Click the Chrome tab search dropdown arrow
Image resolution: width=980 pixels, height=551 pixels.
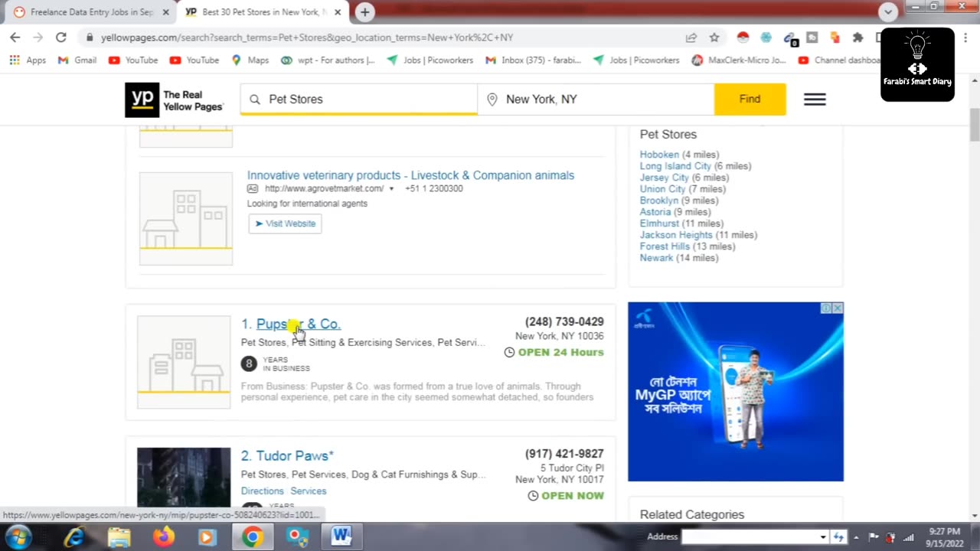888,11
